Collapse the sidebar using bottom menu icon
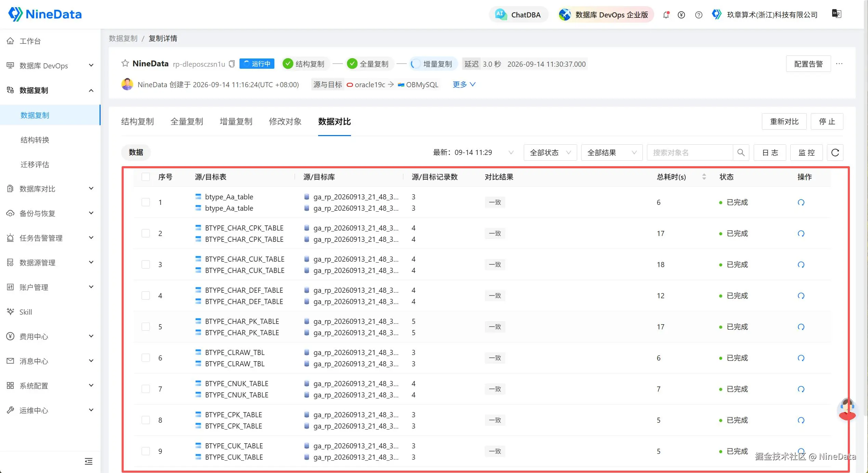This screenshot has width=868, height=473. pos(89,461)
